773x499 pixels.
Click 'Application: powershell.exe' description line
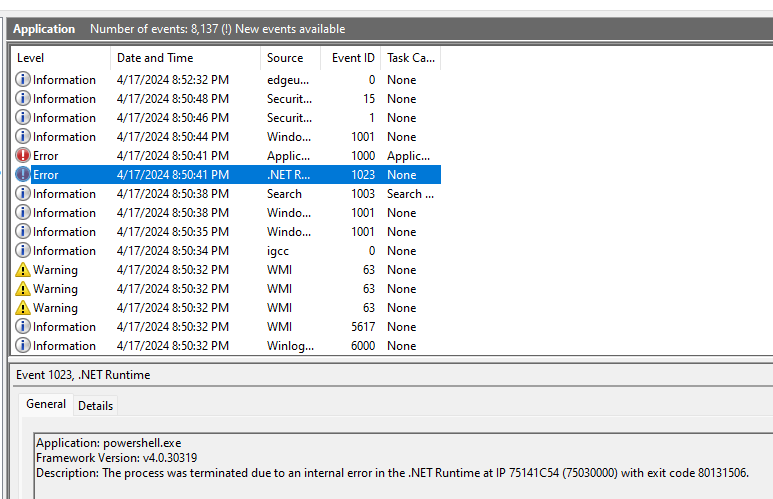108,443
